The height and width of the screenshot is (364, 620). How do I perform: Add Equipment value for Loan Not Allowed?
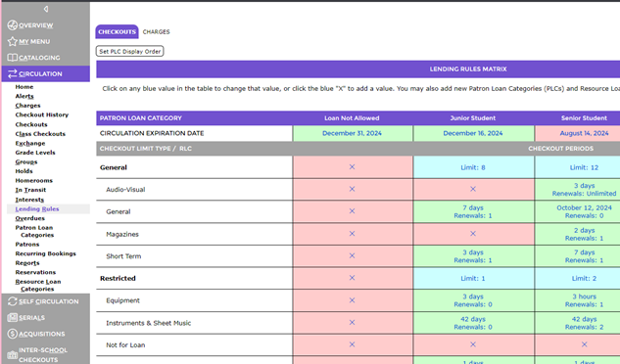click(x=352, y=300)
